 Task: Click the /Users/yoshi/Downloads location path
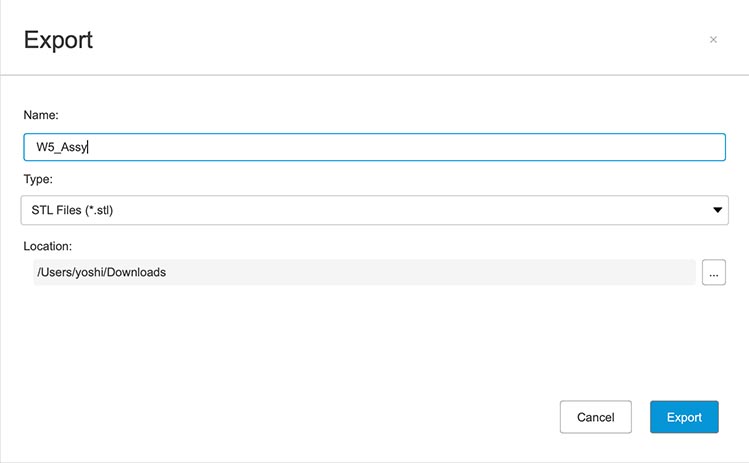(101, 272)
